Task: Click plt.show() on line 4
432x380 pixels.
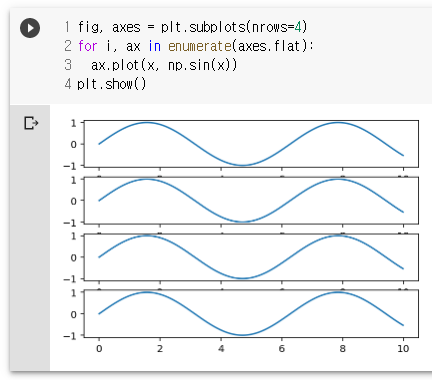Action: click(111, 84)
